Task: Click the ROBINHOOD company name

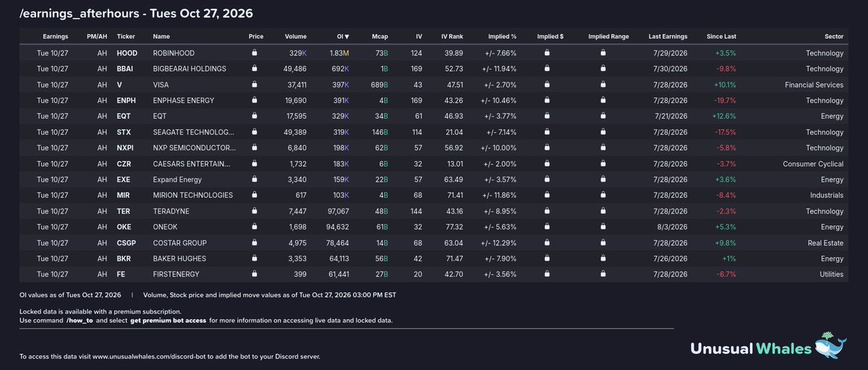Action: [x=174, y=53]
